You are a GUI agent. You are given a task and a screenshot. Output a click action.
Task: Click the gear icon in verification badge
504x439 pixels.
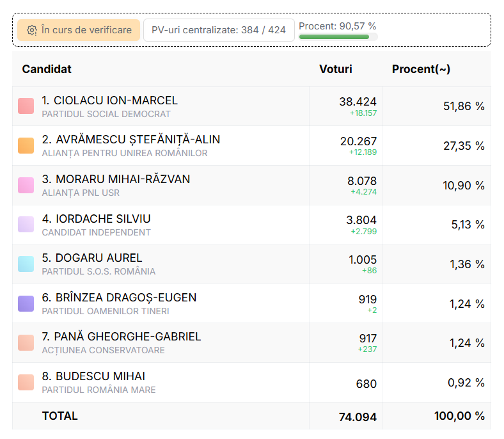coord(31,30)
